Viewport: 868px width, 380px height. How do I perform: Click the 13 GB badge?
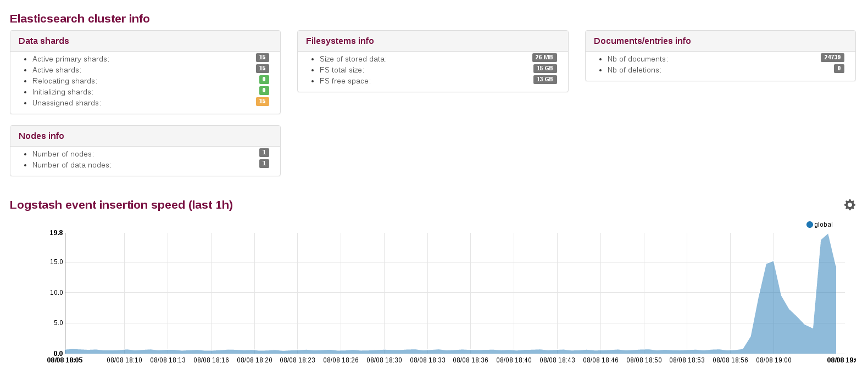tap(545, 80)
